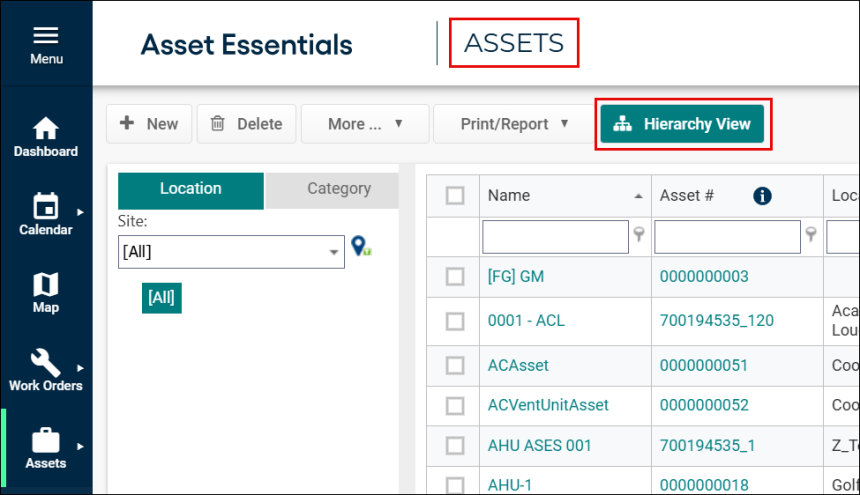Open the AHU ASES 001 link

coord(539,446)
